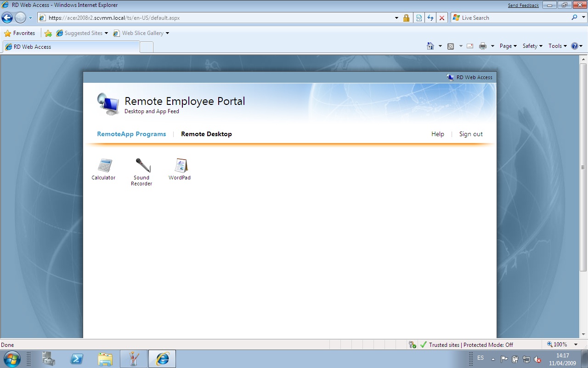Unmute audio via the taskbar speaker icon
The height and width of the screenshot is (368, 588).
537,360
